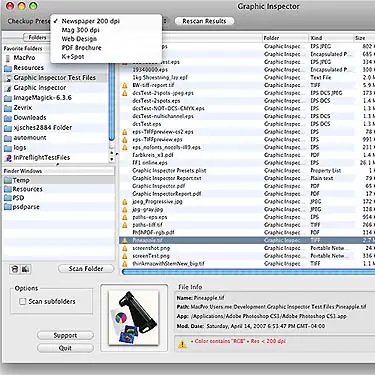Click the Scan Folder button

tap(86, 269)
